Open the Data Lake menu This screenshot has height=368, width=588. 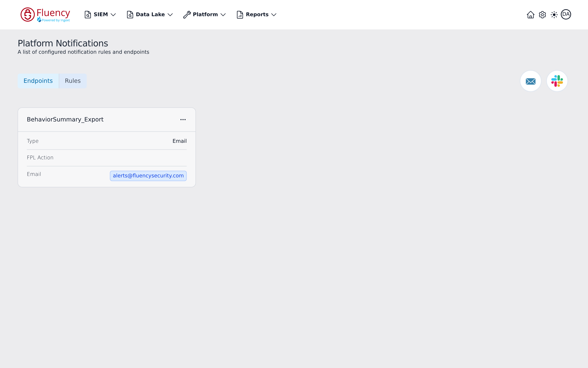[x=150, y=15]
